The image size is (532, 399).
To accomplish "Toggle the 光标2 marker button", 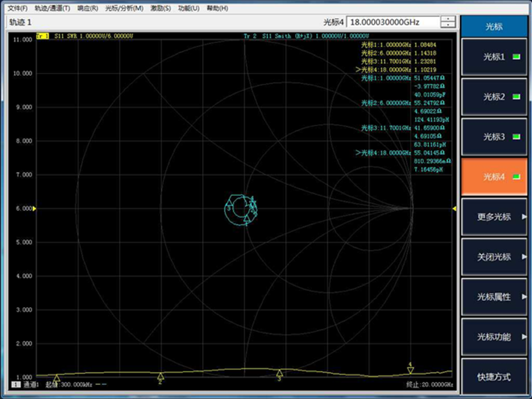I will [494, 97].
